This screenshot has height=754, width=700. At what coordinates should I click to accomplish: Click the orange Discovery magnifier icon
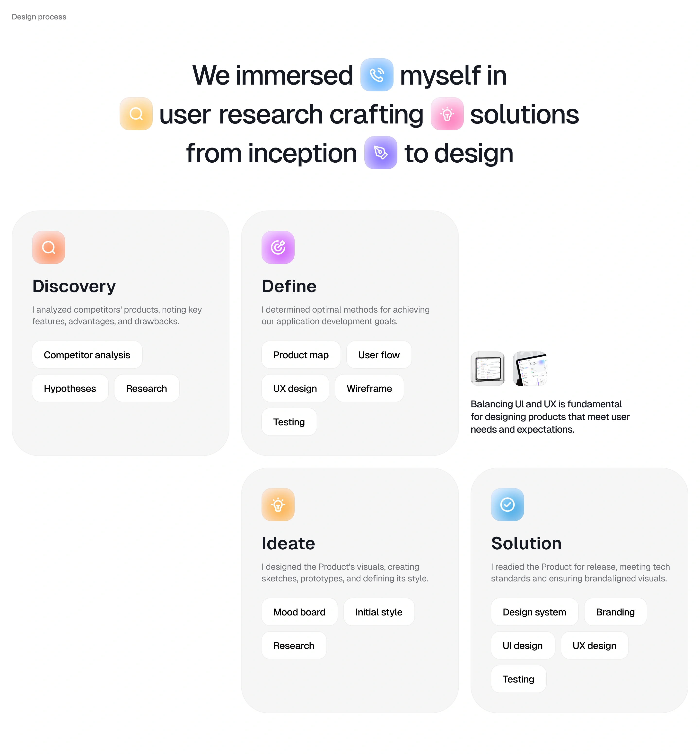pos(48,247)
